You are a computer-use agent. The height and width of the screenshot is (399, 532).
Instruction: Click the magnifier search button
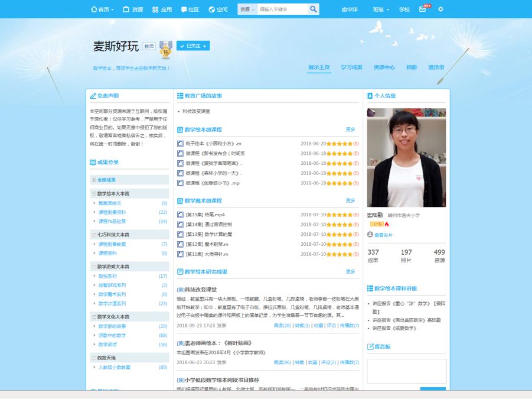(x=313, y=9)
